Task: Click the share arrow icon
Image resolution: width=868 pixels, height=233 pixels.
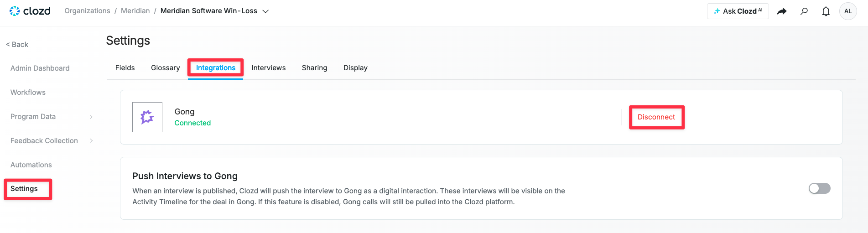Action: point(782,11)
